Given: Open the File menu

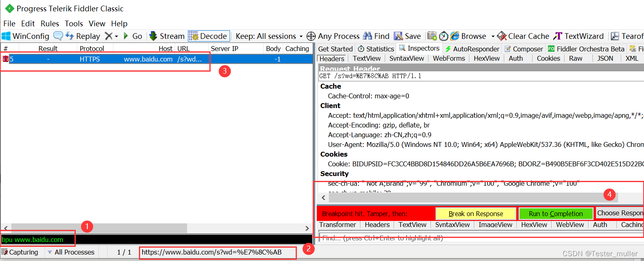Looking at the screenshot, I should point(9,23).
